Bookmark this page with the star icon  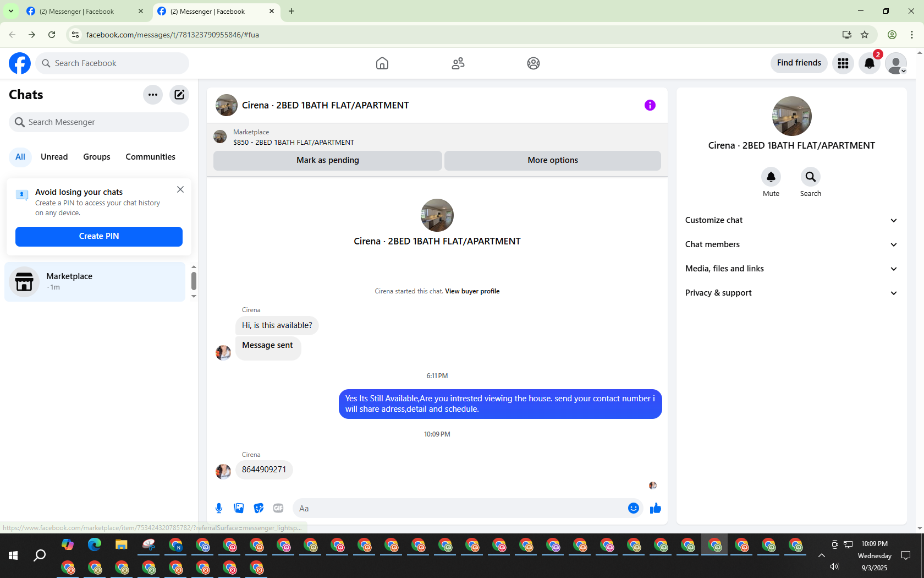(865, 35)
